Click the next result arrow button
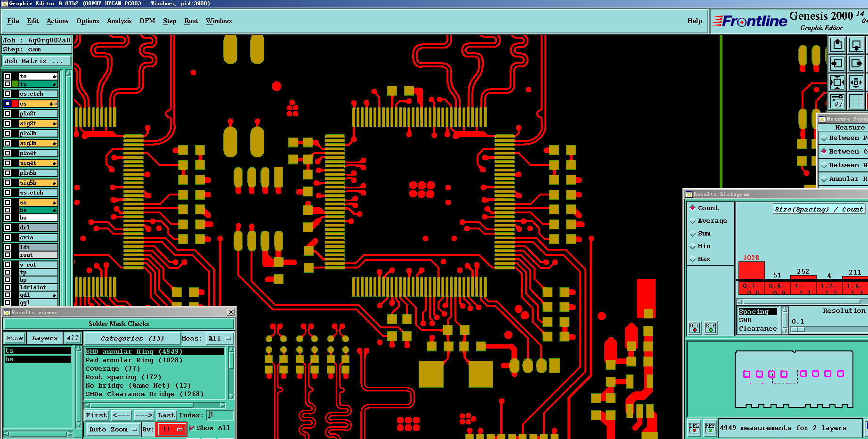Image resolution: width=868 pixels, height=439 pixels. 144,415
